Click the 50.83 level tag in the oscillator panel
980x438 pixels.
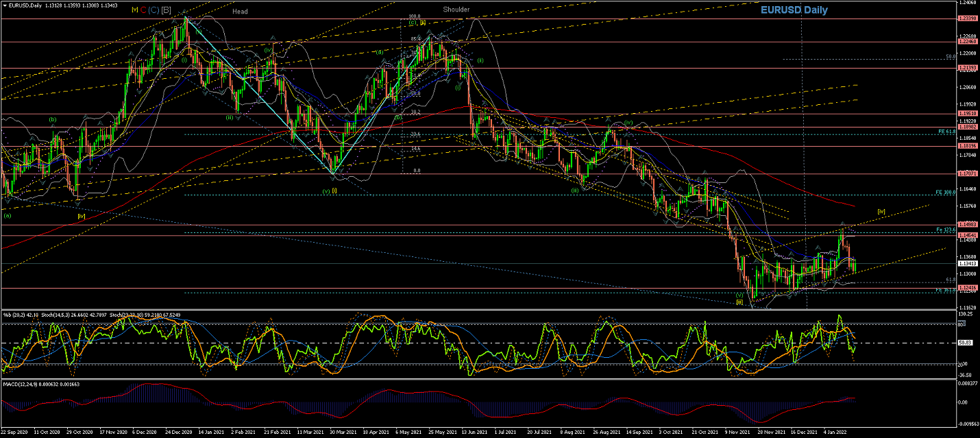[x=964, y=343]
